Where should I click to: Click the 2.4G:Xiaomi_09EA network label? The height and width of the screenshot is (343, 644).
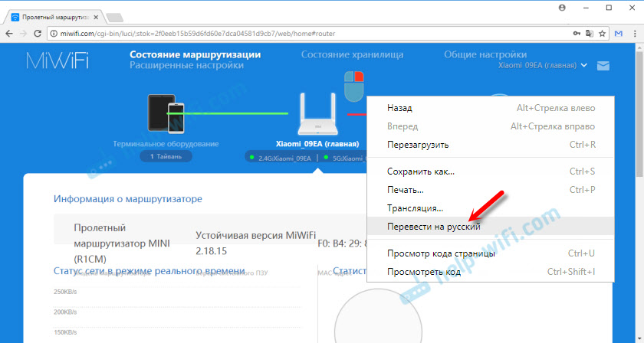(x=284, y=158)
